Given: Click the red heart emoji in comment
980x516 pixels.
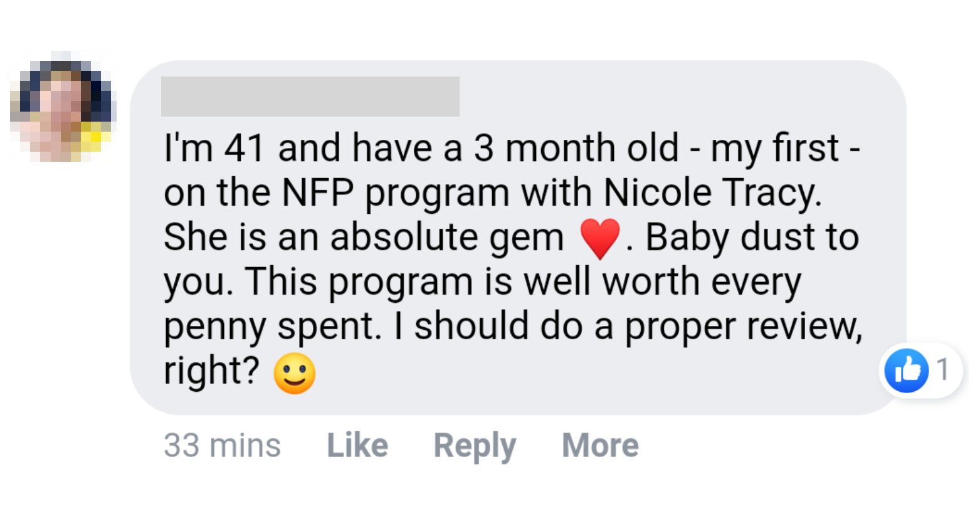Looking at the screenshot, I should click(x=600, y=239).
